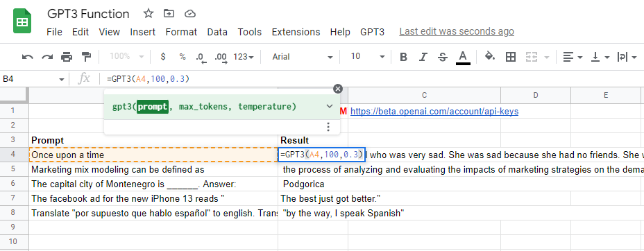Close the function help tooltip

coord(337,89)
